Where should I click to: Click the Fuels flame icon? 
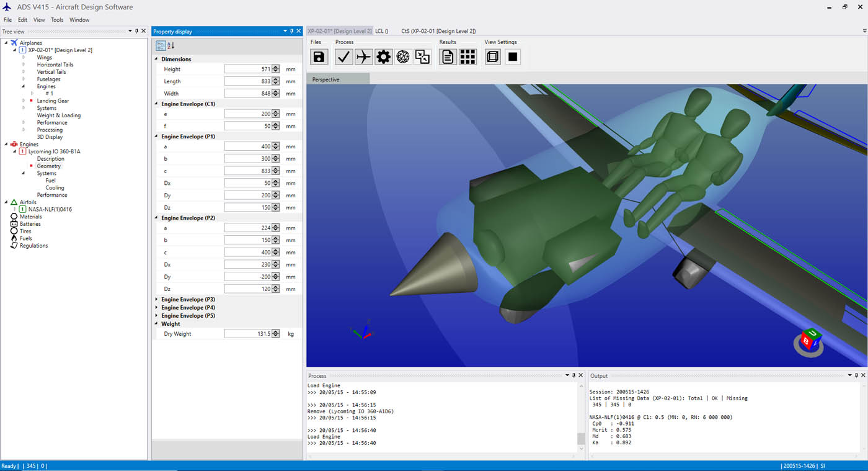[x=14, y=238]
